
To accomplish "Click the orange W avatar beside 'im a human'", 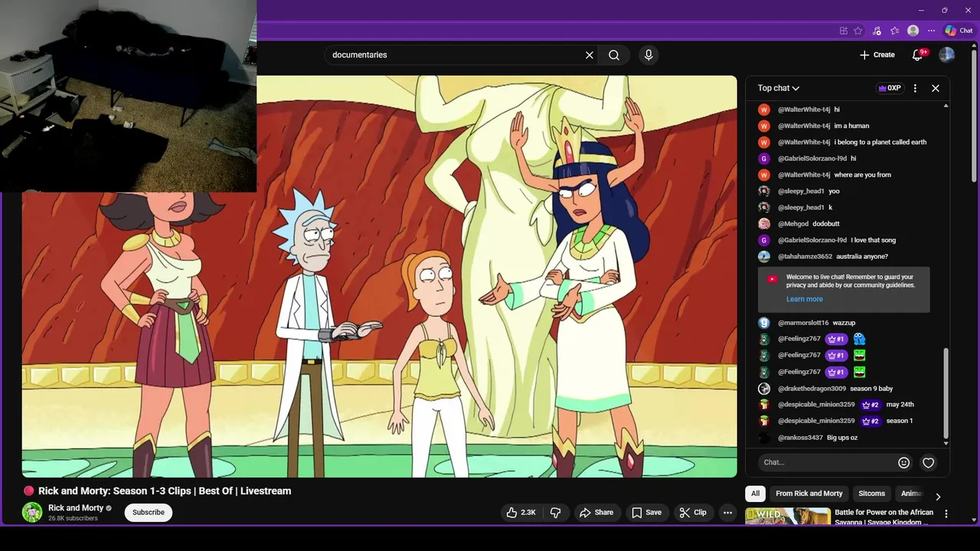I will tap(763, 126).
